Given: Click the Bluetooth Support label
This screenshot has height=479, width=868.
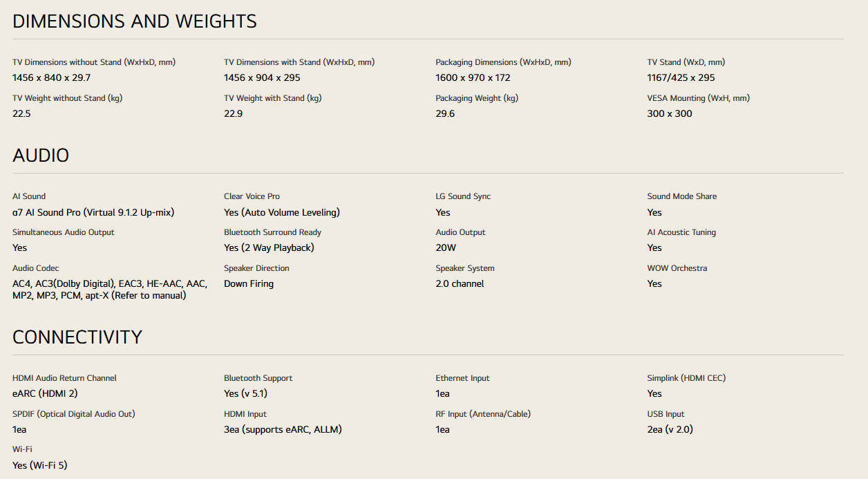Looking at the screenshot, I should 258,378.
